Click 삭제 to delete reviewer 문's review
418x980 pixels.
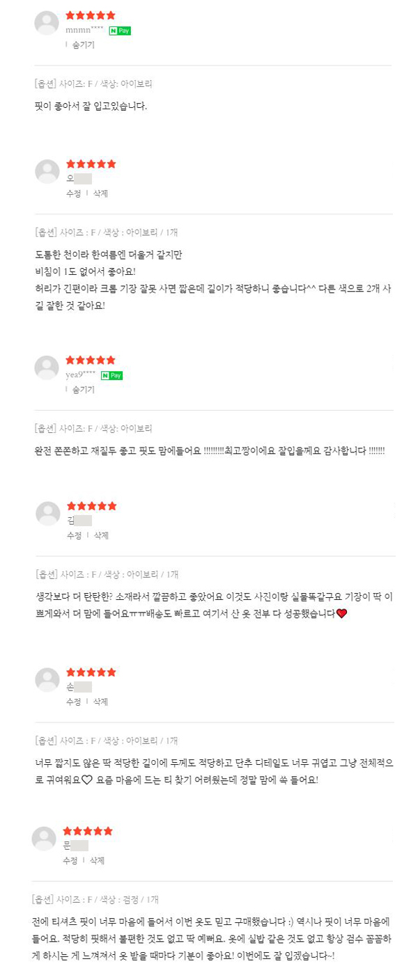point(97,861)
